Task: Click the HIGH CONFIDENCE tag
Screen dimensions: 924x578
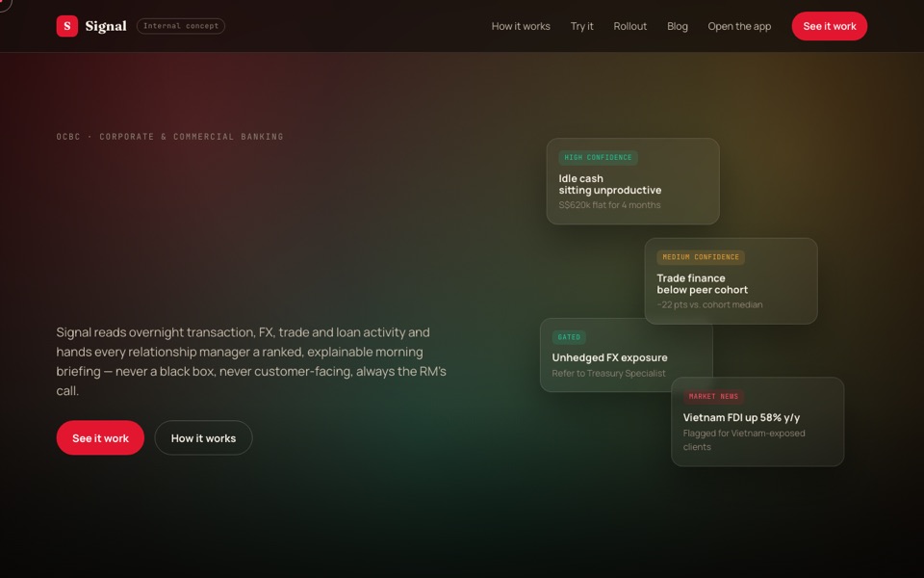Action: [x=598, y=157]
